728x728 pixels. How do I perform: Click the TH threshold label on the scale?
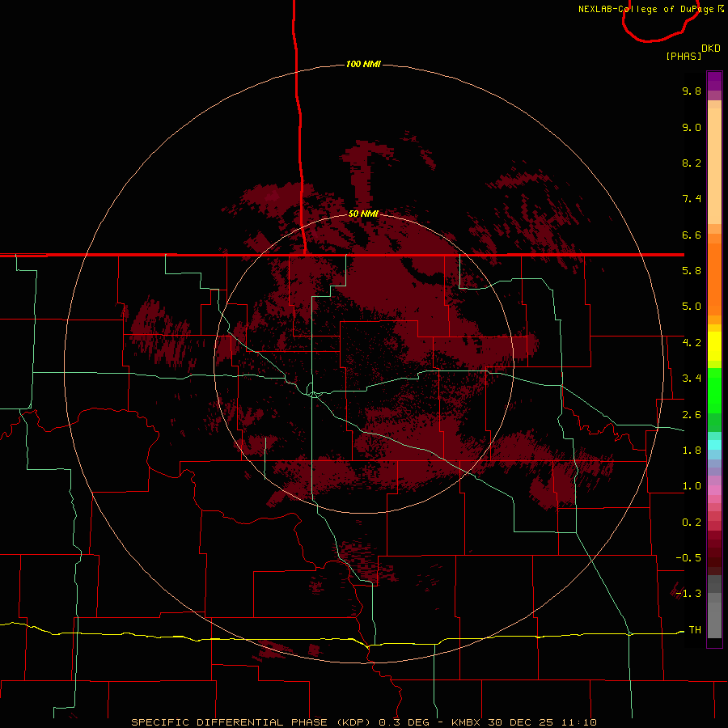695,630
